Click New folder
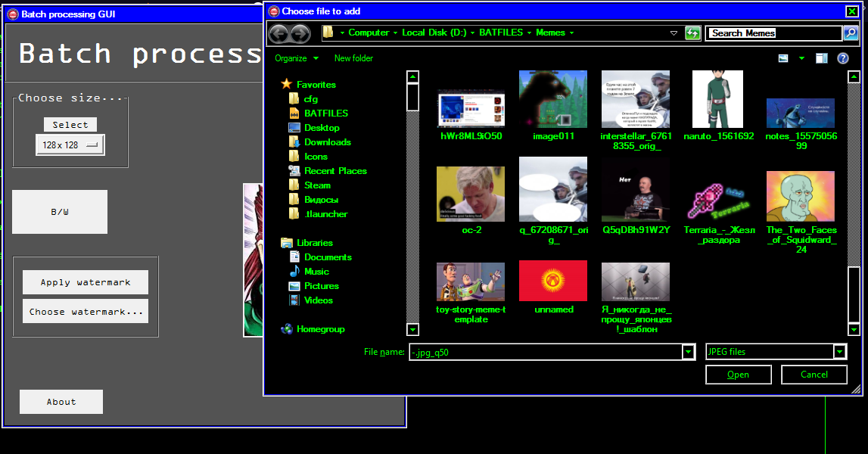 click(353, 58)
